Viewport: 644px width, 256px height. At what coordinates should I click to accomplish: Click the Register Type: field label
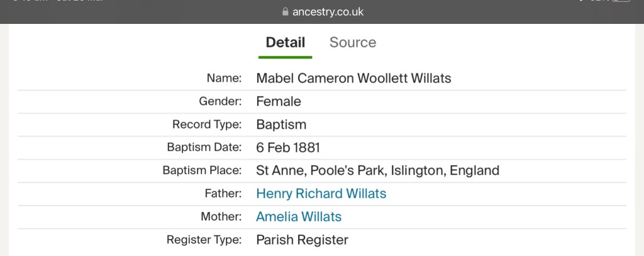coord(204,240)
